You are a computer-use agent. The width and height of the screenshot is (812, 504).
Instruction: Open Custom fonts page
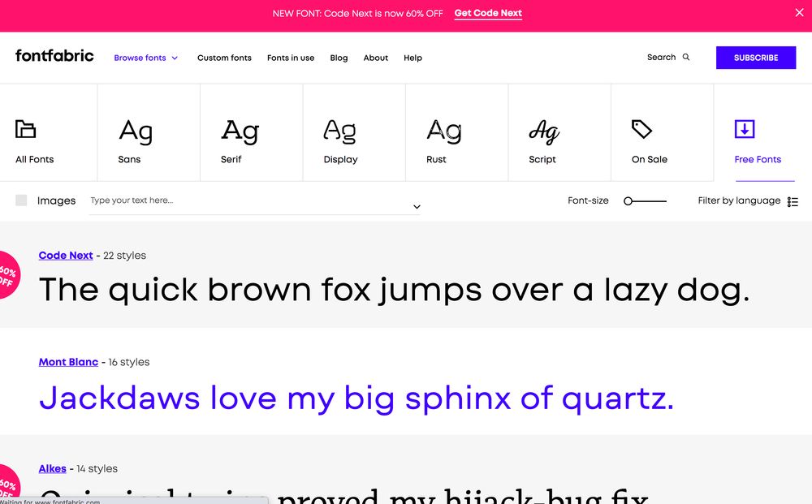(x=224, y=58)
